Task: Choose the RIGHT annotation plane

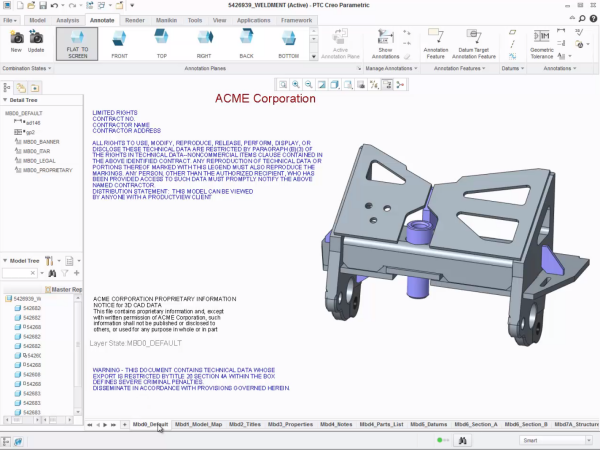Action: click(204, 44)
